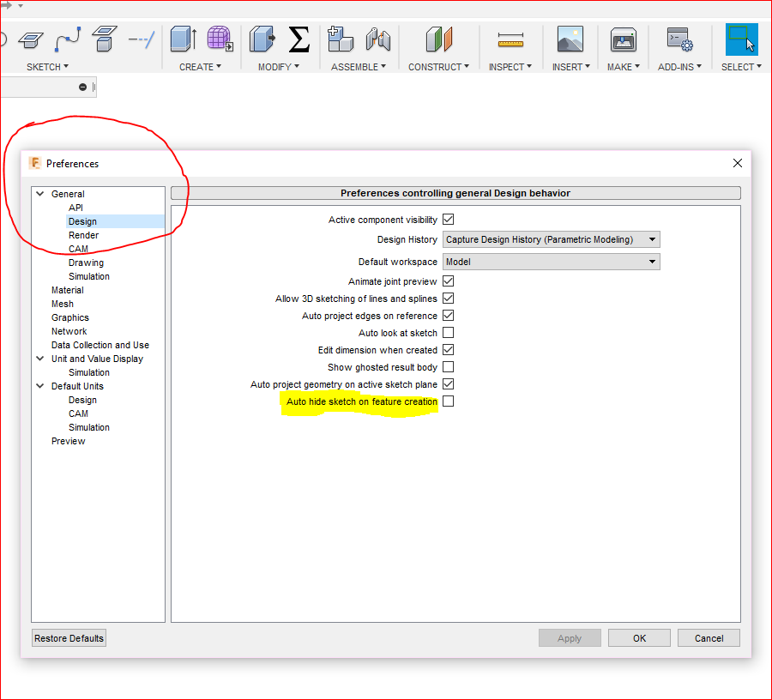772x700 pixels.
Task: Select the Press Pull modify icon
Action: 262,39
